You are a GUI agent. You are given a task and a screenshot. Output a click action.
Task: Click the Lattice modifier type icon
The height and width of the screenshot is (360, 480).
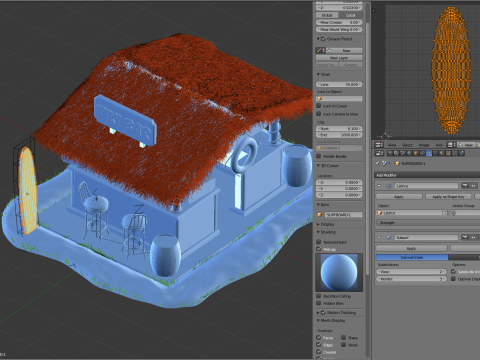[389, 186]
